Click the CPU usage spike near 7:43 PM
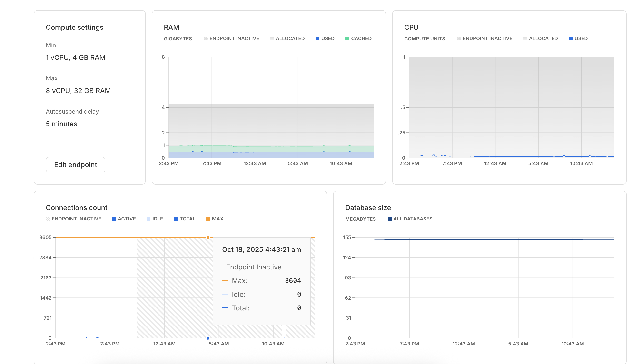632x364 pixels. coord(434,155)
